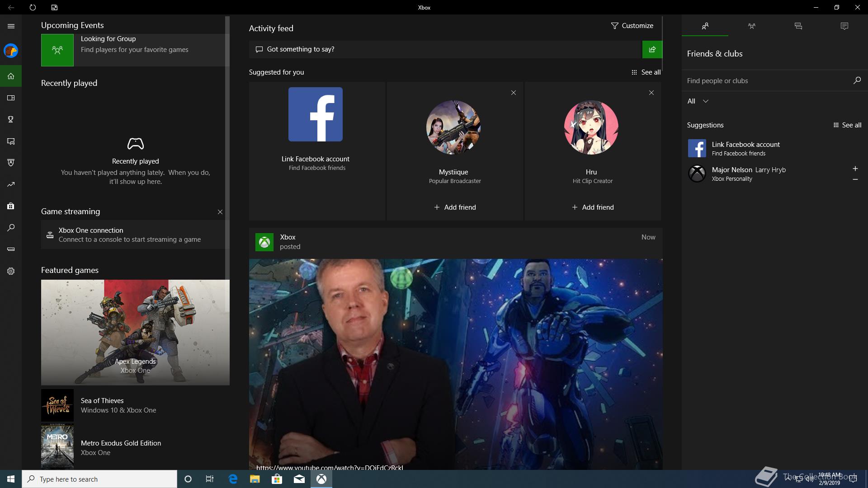Click Major Nelson suggestion name
The image size is (868, 488).
[732, 170]
